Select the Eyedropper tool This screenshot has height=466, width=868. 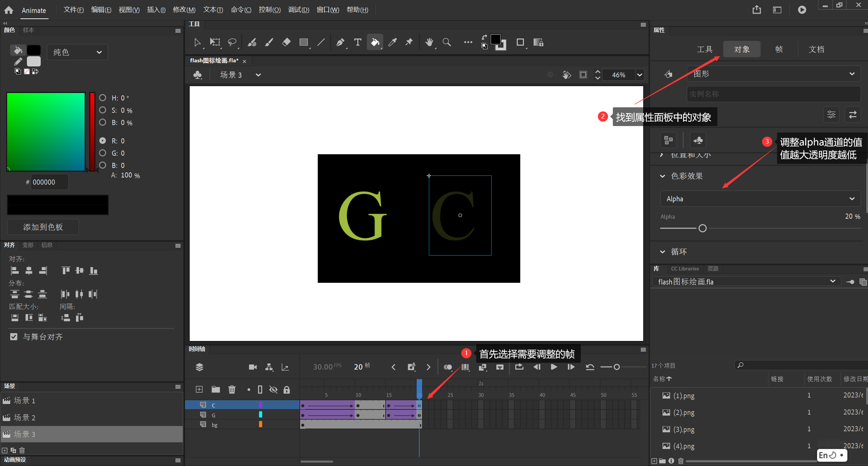point(392,42)
